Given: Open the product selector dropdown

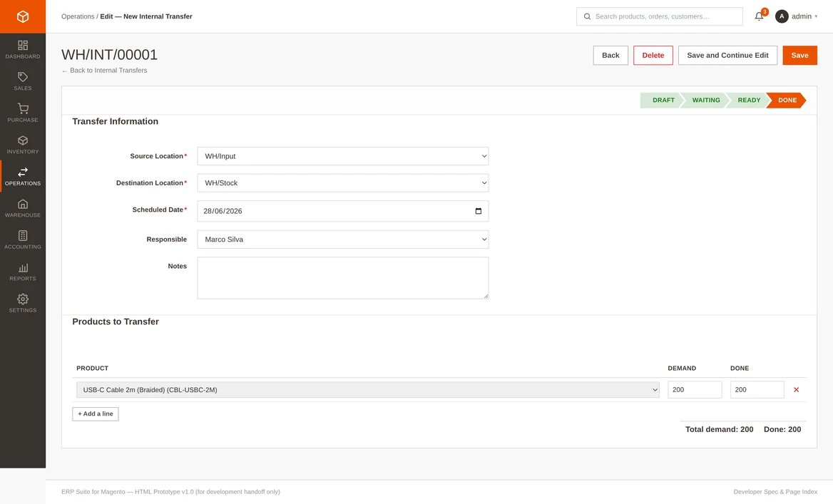Looking at the screenshot, I should 367,390.
